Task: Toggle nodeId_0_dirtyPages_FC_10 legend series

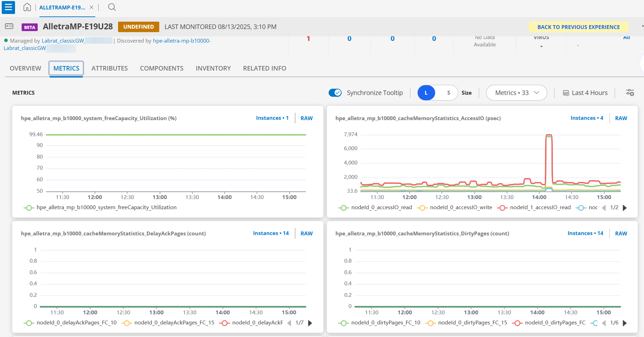Action: [x=379, y=323]
